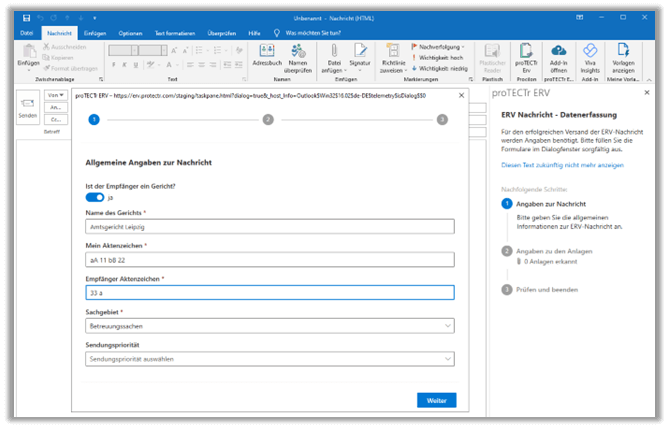Launch the proTECTr ERV add-in icon
669x428 pixels.
(x=525, y=54)
